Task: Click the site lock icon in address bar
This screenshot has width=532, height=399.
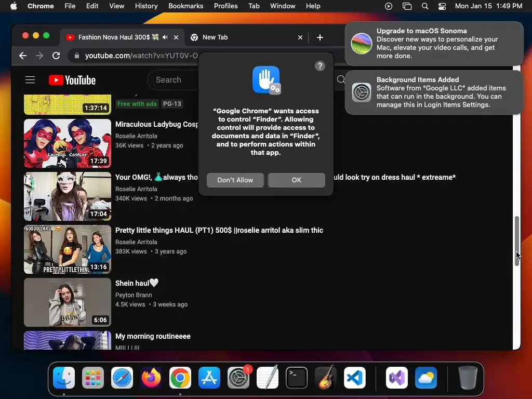Action: pyautogui.click(x=77, y=56)
